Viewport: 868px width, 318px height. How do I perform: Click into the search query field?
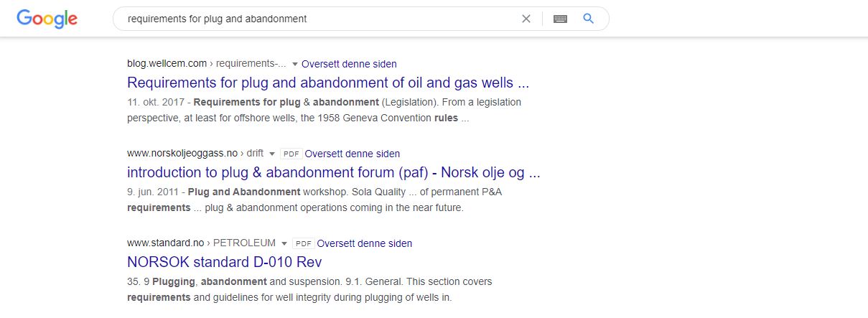316,19
